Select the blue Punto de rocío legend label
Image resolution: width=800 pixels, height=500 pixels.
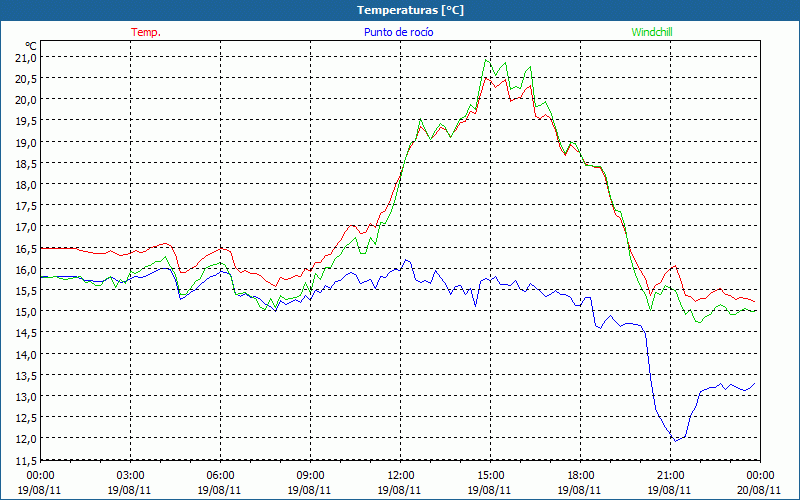398,32
